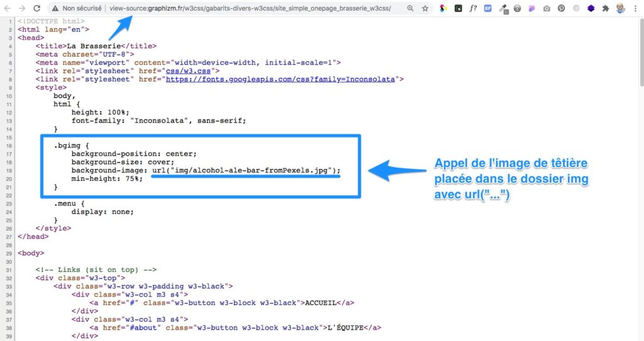Click the meta name="viewport" line
644x341 pixels.
[188, 63]
